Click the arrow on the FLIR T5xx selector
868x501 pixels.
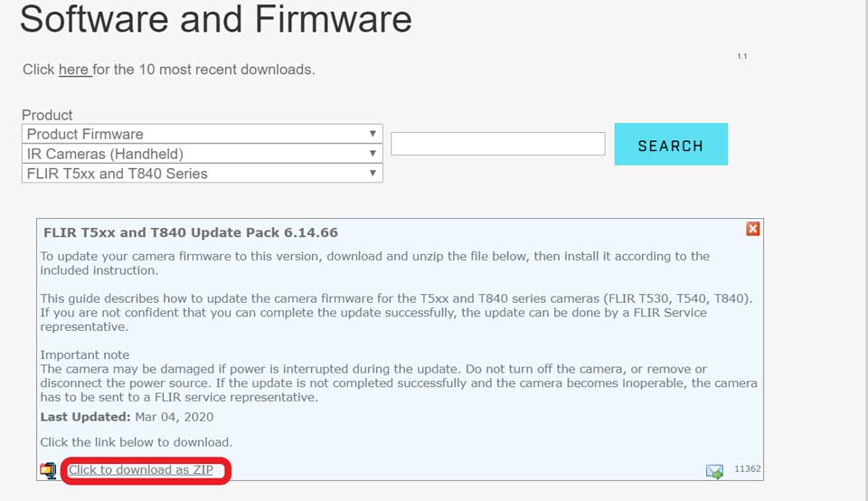point(373,173)
